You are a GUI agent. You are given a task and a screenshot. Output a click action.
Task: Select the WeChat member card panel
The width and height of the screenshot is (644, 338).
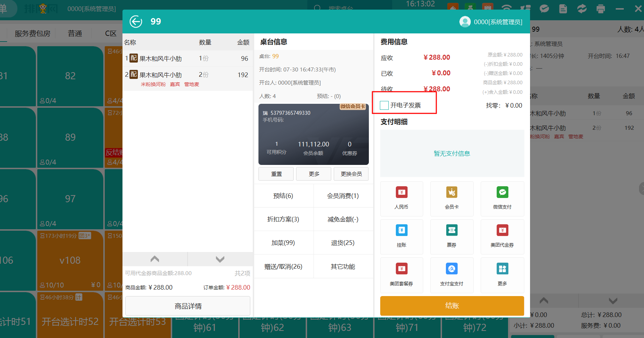(x=313, y=134)
